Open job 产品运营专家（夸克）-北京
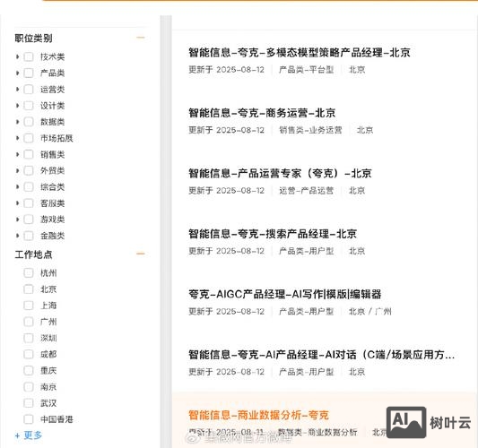 click(280, 173)
